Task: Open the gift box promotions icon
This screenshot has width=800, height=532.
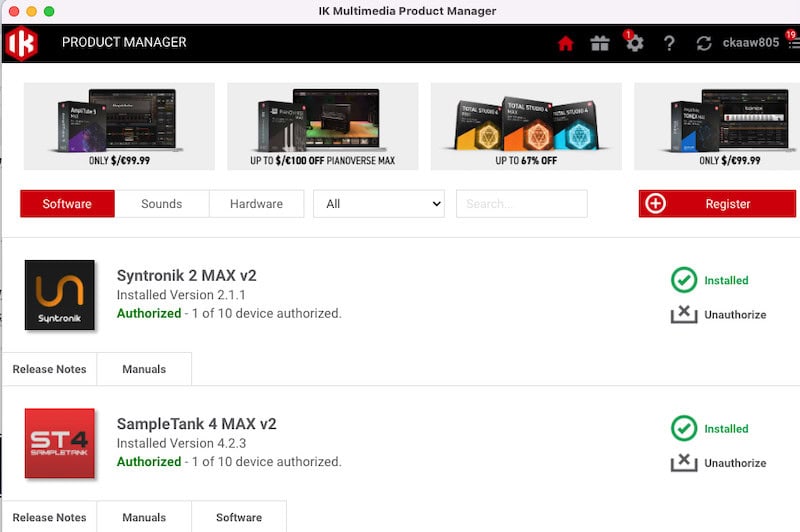Action: [x=600, y=43]
